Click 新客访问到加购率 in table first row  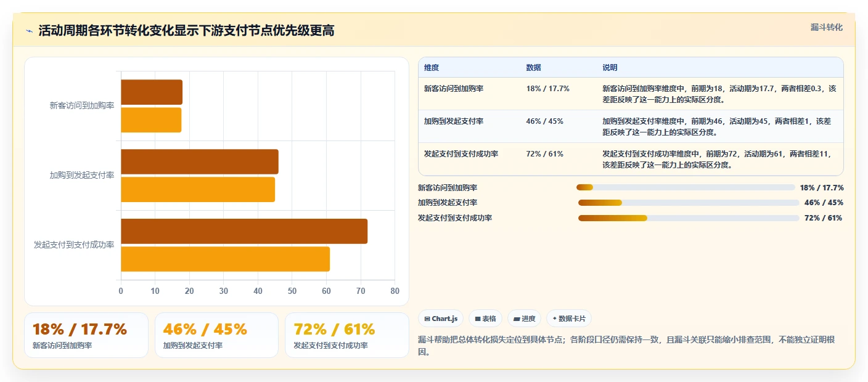(x=454, y=89)
